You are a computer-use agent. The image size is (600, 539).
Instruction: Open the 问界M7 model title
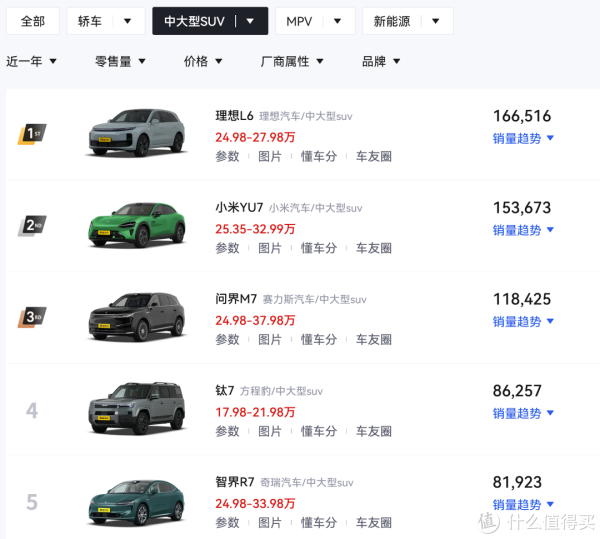[236, 299]
